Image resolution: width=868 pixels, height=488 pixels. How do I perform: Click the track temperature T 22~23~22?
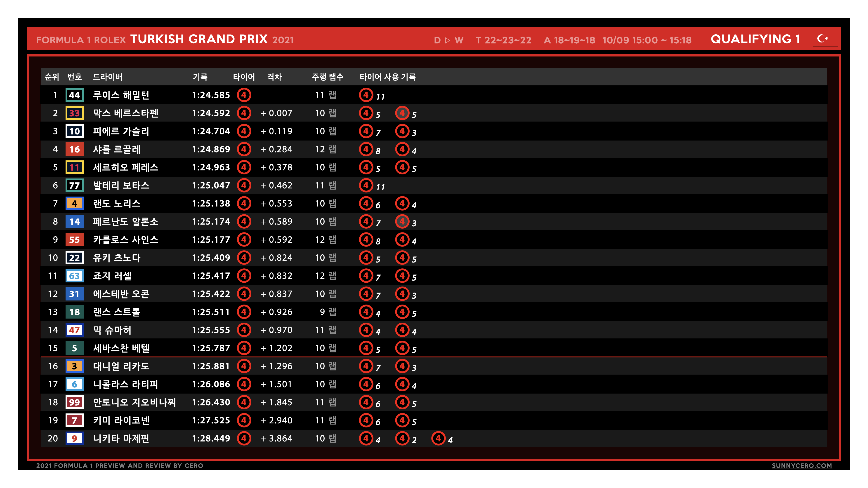(x=503, y=40)
